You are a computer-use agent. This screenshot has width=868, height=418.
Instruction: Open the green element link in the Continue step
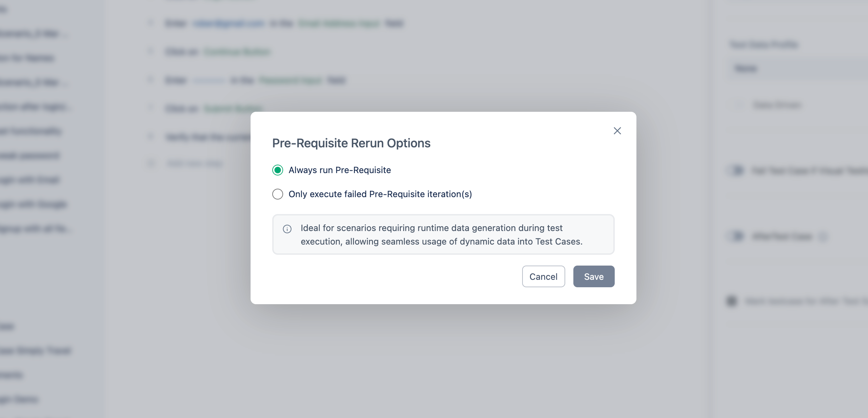[237, 51]
